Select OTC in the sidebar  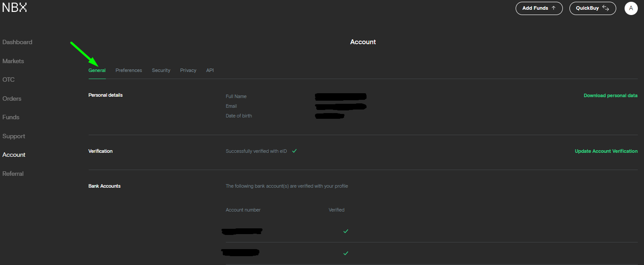coord(8,79)
